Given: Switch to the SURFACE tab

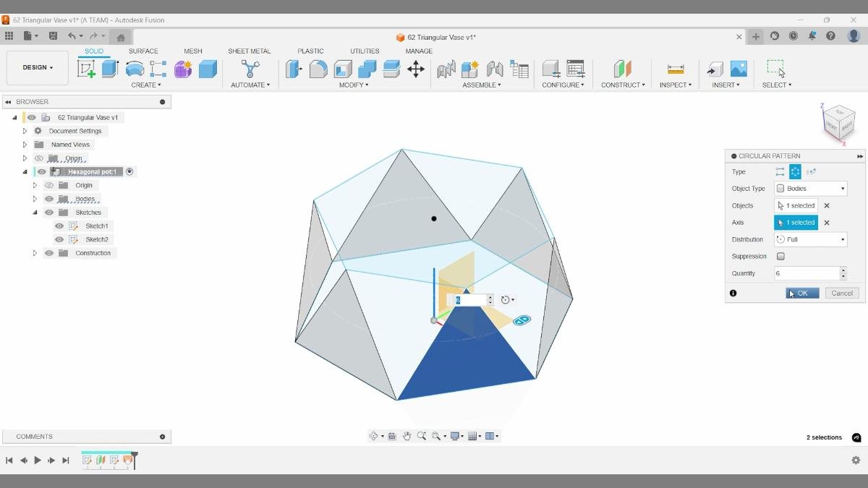Looking at the screenshot, I should (x=143, y=51).
